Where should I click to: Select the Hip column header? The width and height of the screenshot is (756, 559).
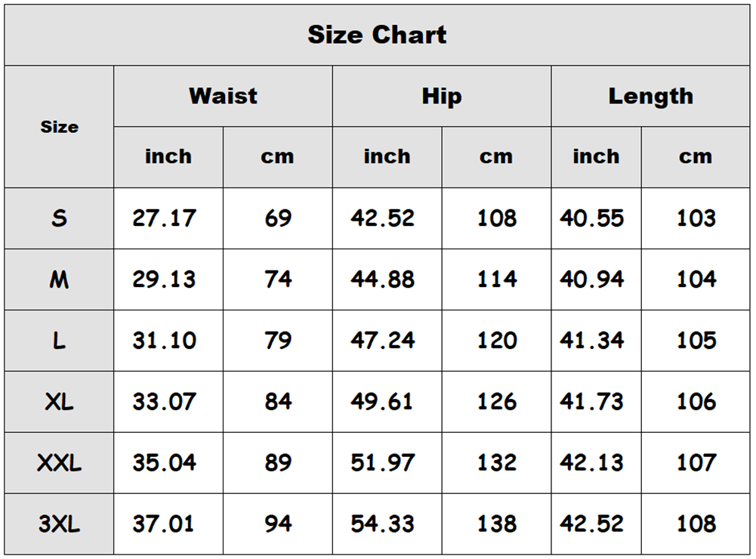click(442, 96)
